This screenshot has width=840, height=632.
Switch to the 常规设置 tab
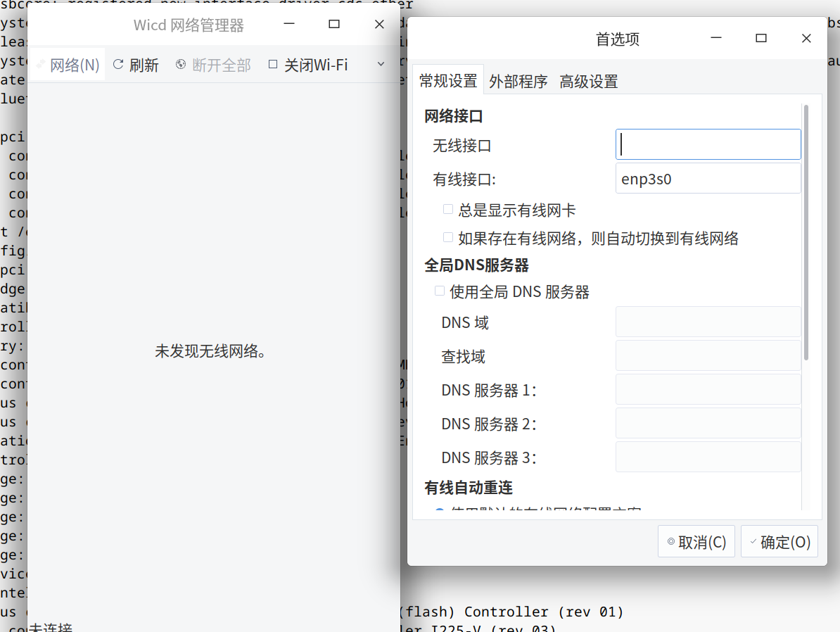(x=448, y=81)
